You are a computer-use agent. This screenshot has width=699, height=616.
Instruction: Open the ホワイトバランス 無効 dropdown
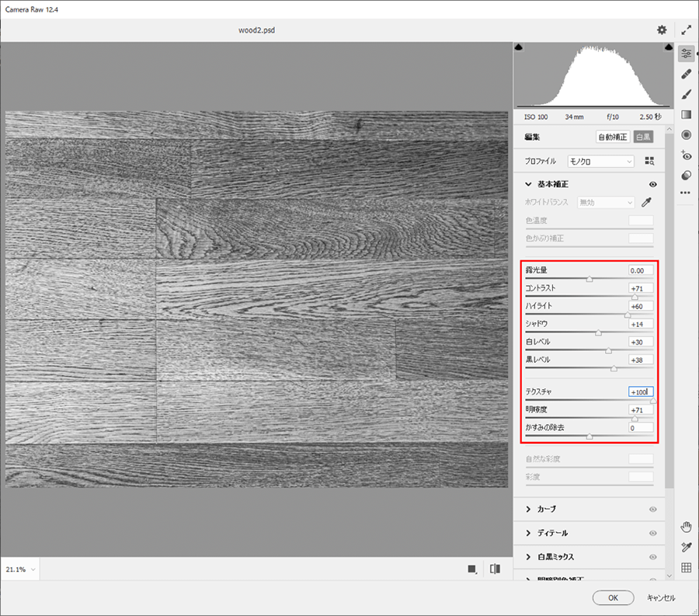point(605,203)
